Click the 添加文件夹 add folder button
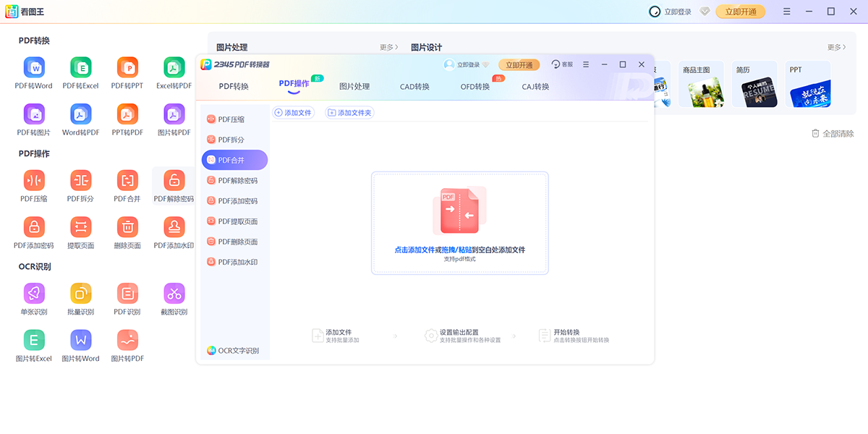 tap(349, 113)
